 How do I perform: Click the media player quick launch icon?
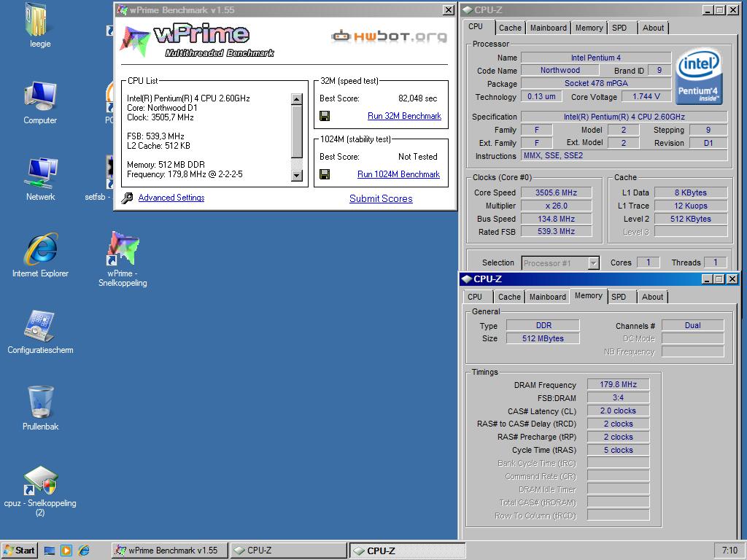66,551
